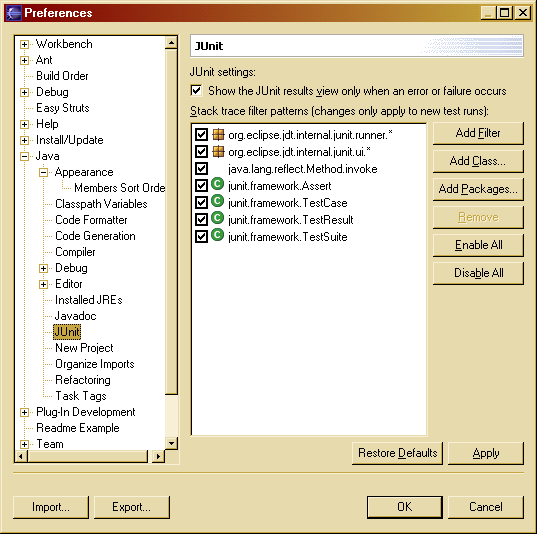Screen dimensions: 537x534
Task: Expand the Workbench tree node
Action: pyautogui.click(x=24, y=44)
